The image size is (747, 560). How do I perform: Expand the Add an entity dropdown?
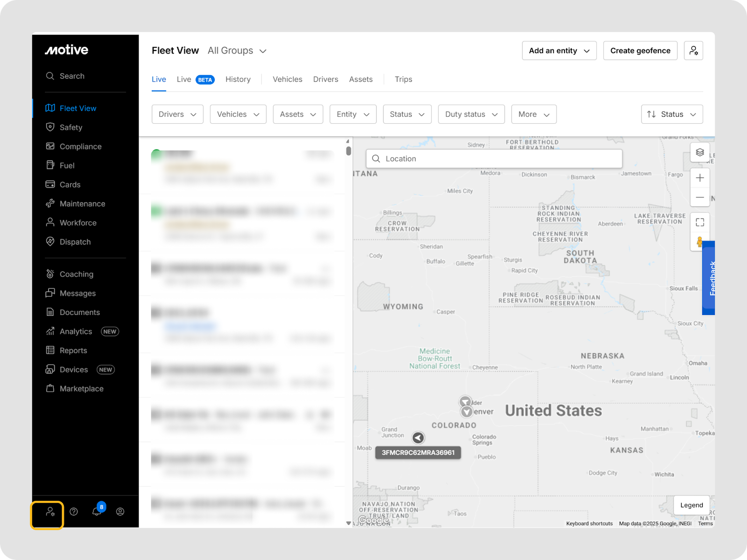click(x=559, y=51)
